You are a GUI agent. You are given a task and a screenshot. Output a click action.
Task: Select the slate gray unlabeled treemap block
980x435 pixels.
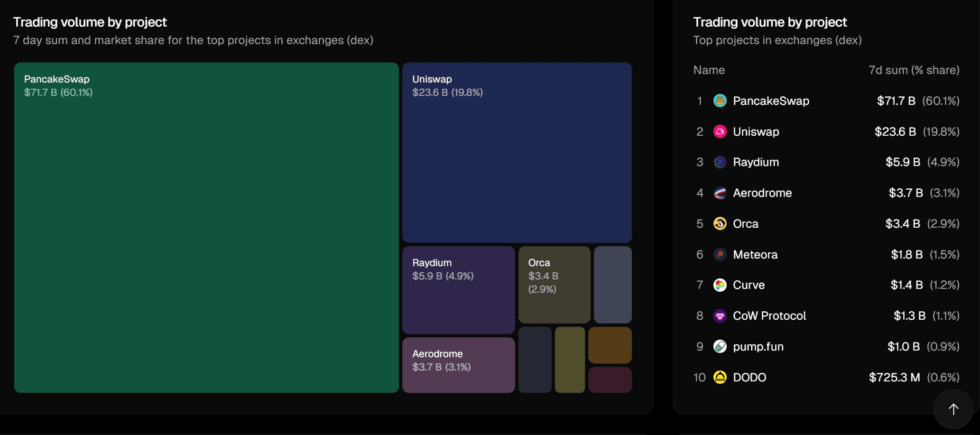613,285
